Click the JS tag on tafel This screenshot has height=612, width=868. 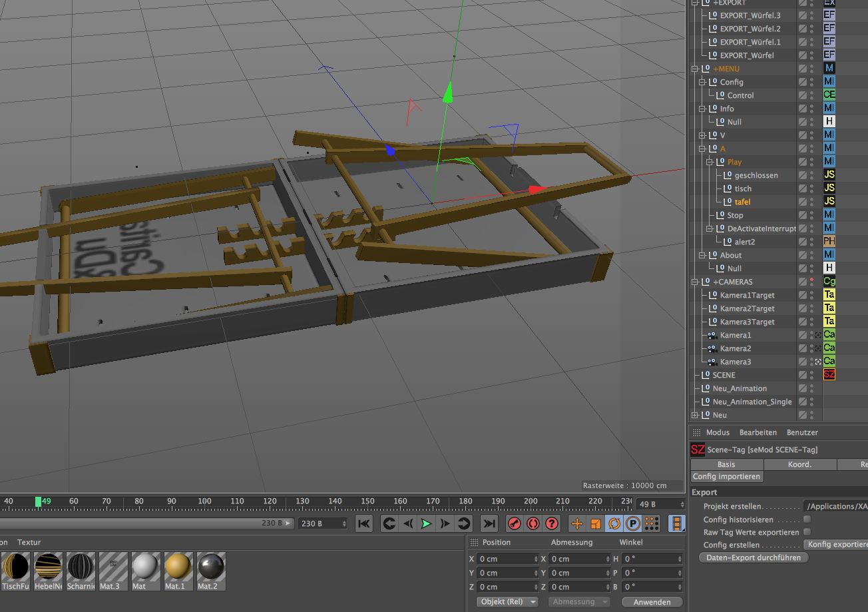coord(829,201)
